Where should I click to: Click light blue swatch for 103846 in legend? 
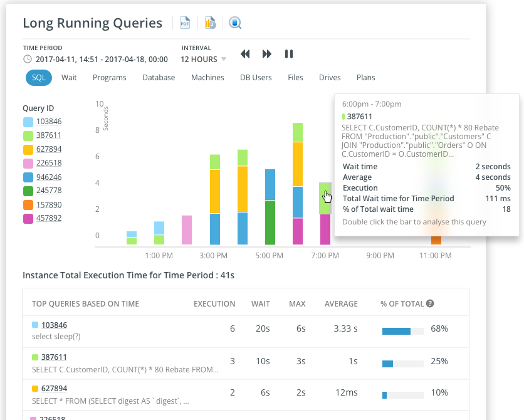click(x=28, y=122)
